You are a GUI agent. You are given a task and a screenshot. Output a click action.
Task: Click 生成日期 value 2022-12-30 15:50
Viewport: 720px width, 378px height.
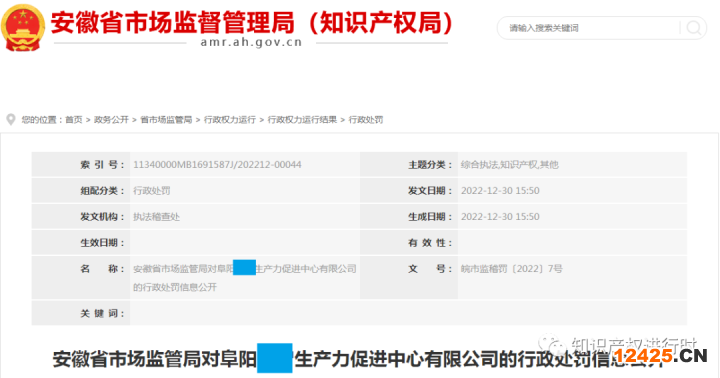(x=500, y=217)
